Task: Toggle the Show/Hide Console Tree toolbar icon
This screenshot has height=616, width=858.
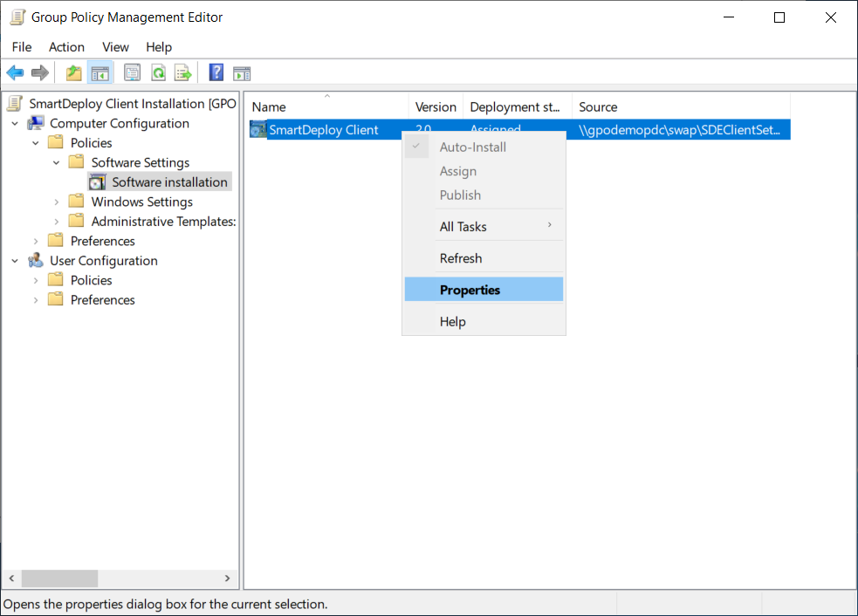Action: (100, 72)
